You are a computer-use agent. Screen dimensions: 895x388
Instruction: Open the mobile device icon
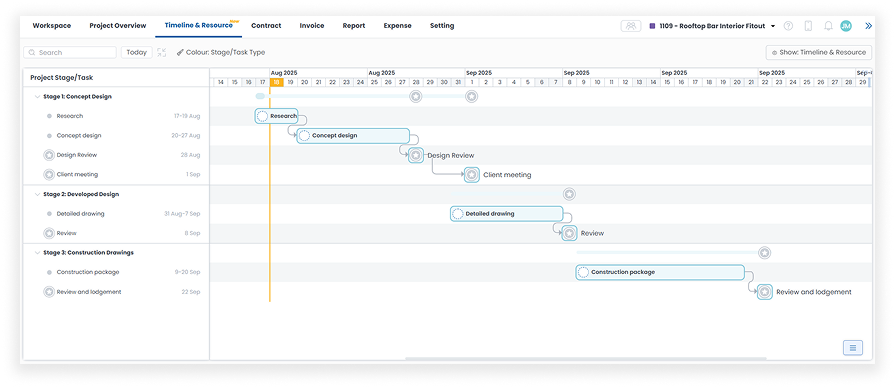(808, 26)
